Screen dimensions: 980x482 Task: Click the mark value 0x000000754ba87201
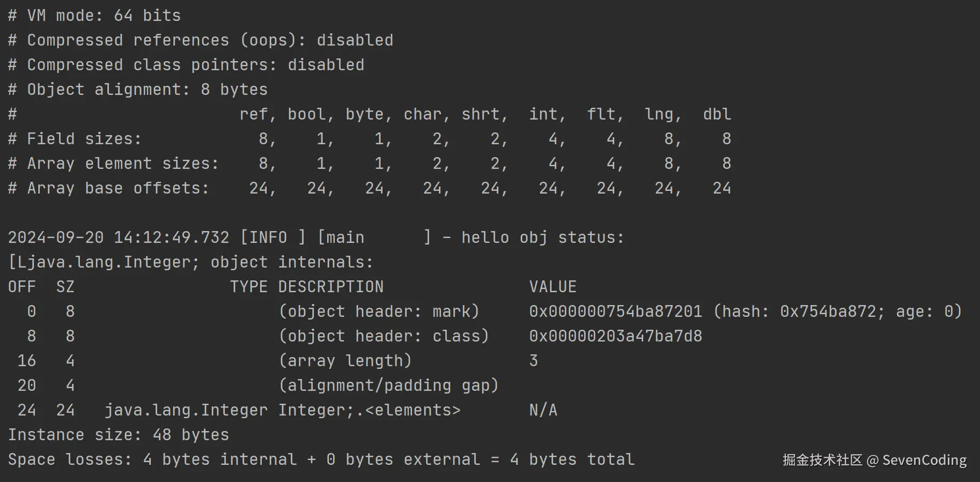615,312
